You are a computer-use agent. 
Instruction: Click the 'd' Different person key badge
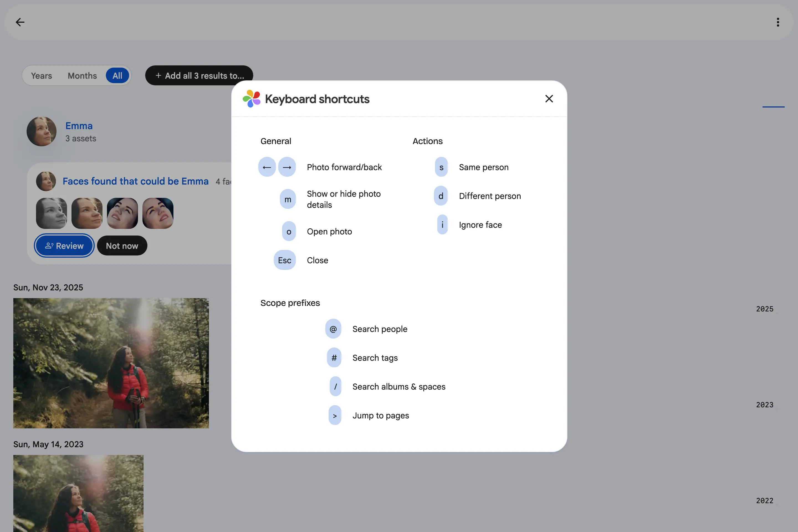coord(441,196)
